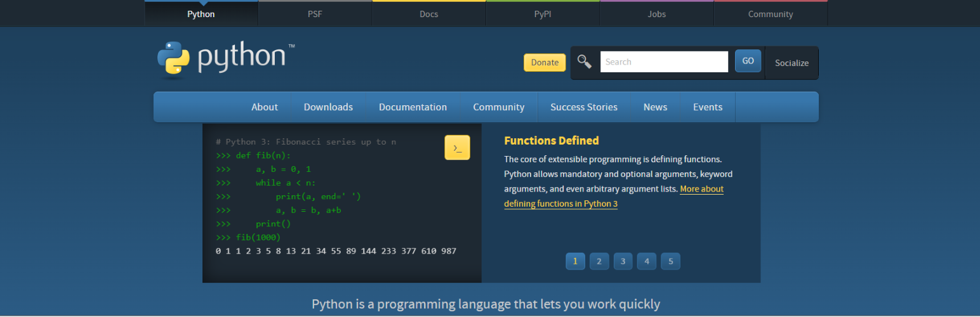Click the Python logo
Viewport: 980px width, 317px height.
click(226, 58)
